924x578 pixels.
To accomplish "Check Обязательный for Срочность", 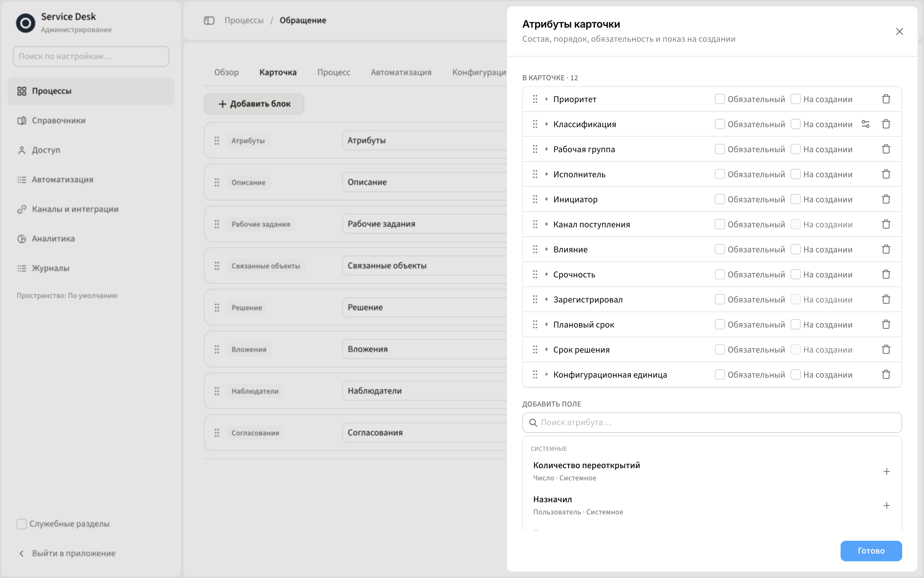I will (719, 274).
